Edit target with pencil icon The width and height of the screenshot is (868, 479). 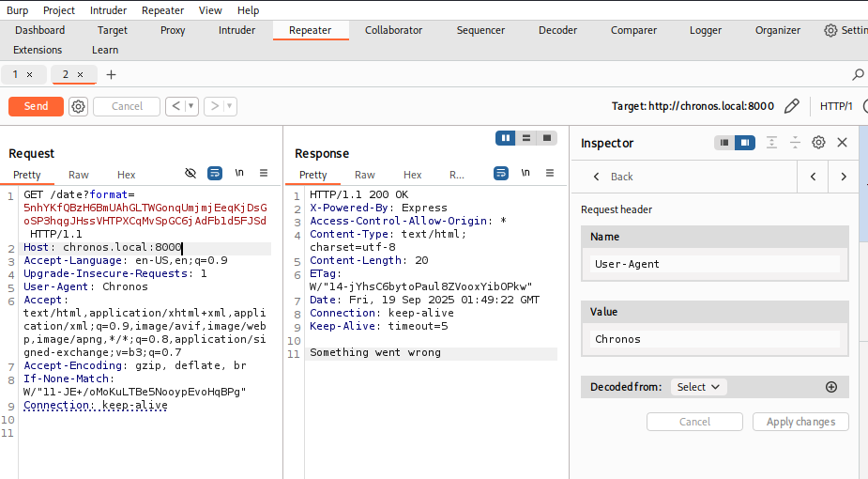click(792, 106)
